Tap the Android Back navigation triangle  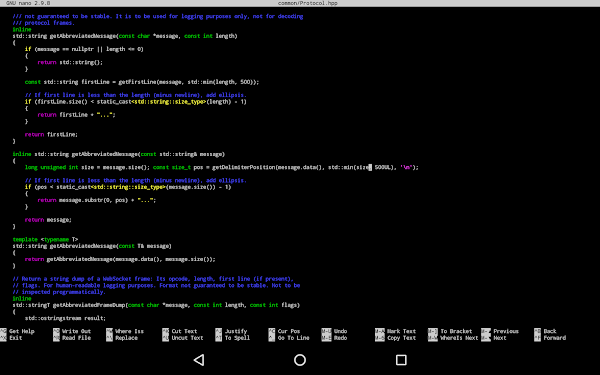[x=199, y=360]
